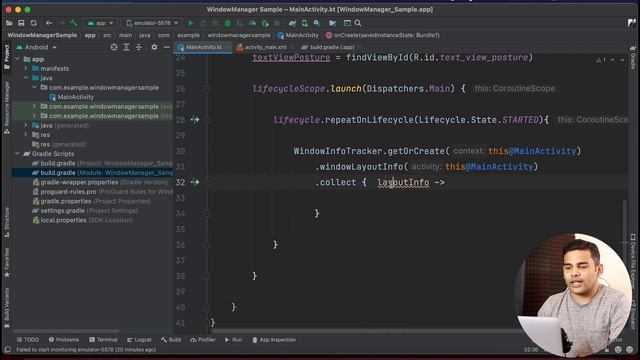
Task: Click the Collapse All icon in Project panel
Action: click(139, 47)
